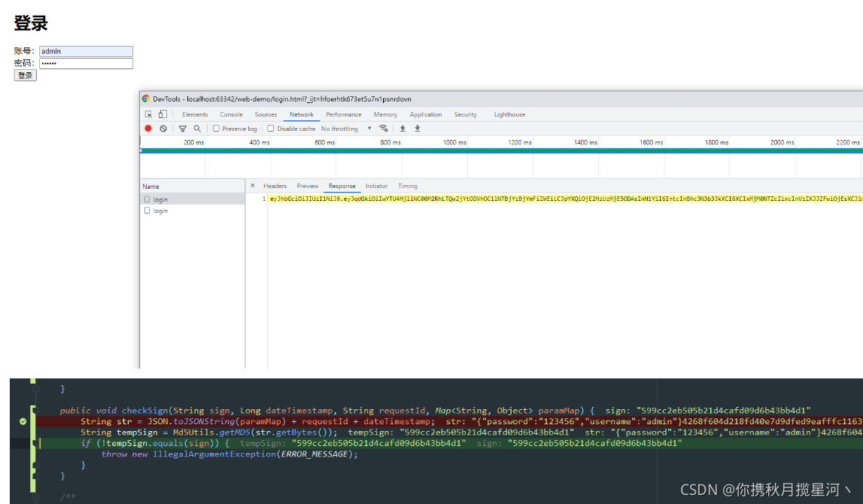Enable the Preserve log checkbox
The height and width of the screenshot is (504, 863).
[216, 128]
